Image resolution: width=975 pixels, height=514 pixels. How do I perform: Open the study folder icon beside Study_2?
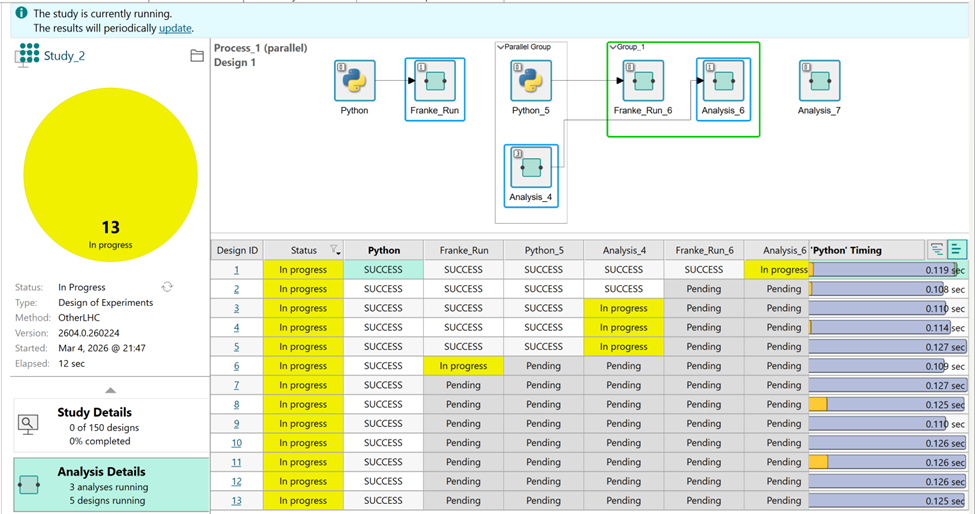pos(196,56)
